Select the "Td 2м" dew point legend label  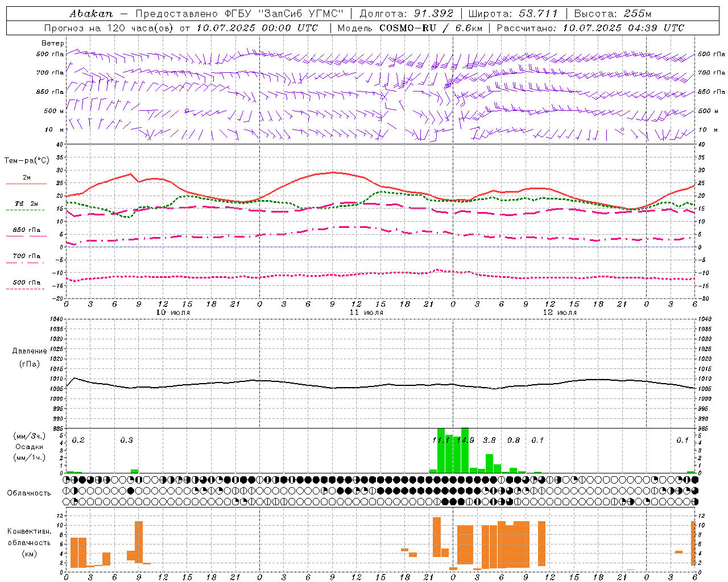(27, 203)
